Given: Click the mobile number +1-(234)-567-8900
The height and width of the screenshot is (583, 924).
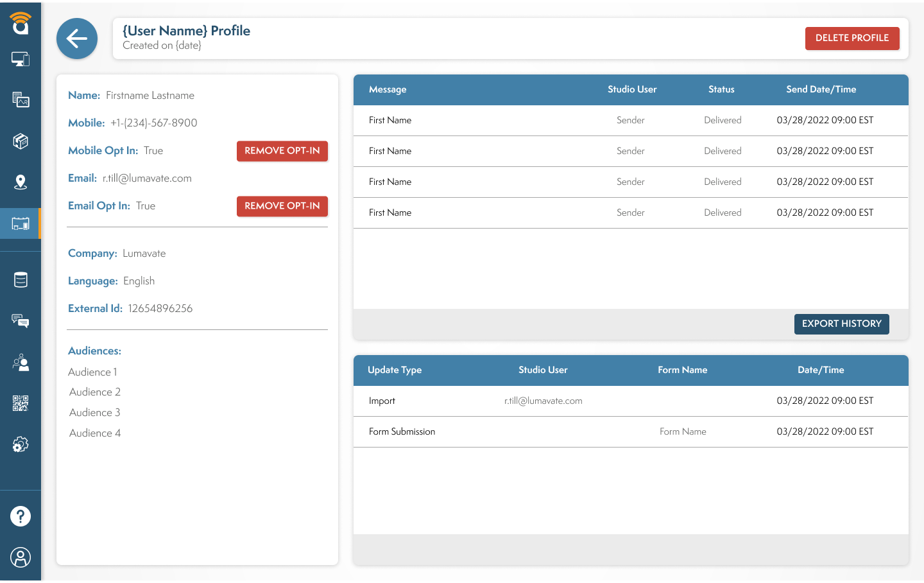Looking at the screenshot, I should pyautogui.click(x=154, y=123).
